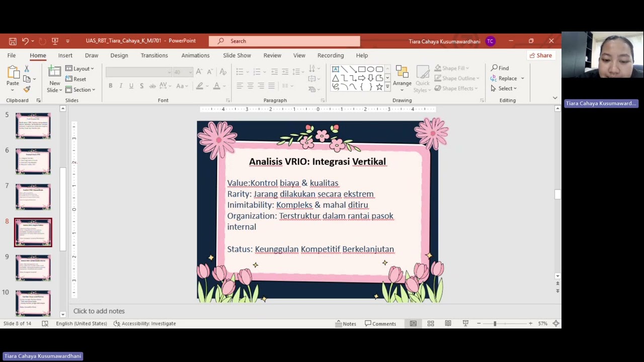Screen dimensions: 644x362
Task: Click Find in Editing group
Action: [500, 68]
